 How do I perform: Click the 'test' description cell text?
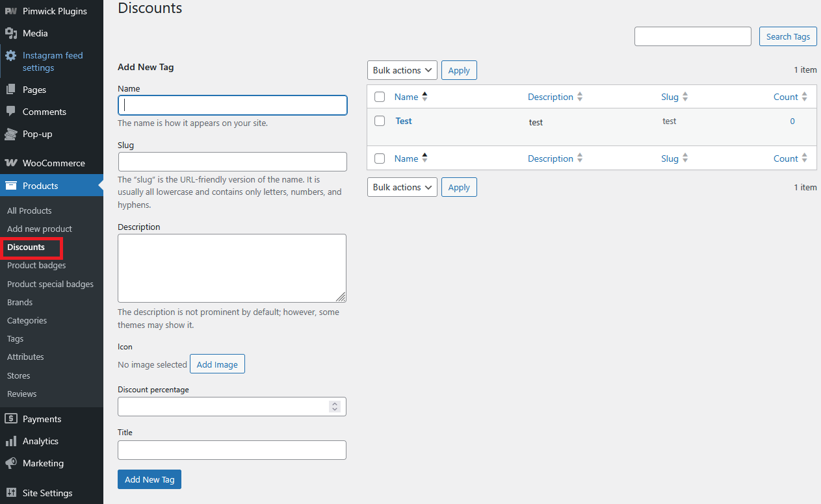tap(536, 122)
